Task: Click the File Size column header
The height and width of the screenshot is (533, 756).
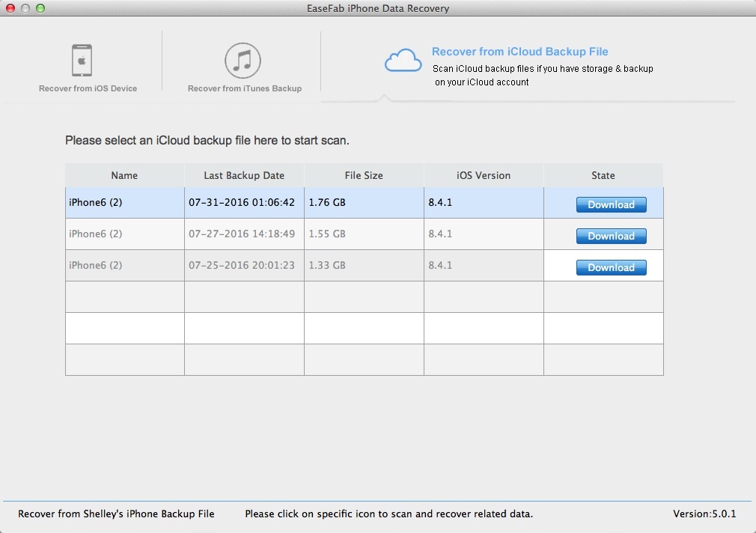Action: point(364,176)
